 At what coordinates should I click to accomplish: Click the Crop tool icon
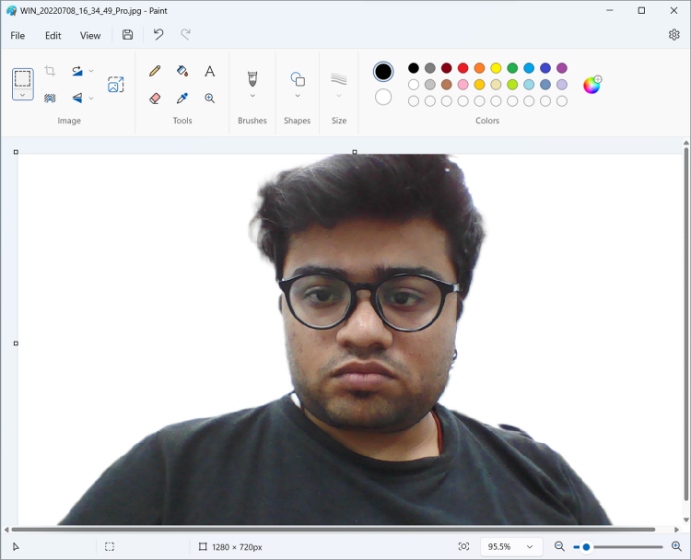tap(50, 70)
